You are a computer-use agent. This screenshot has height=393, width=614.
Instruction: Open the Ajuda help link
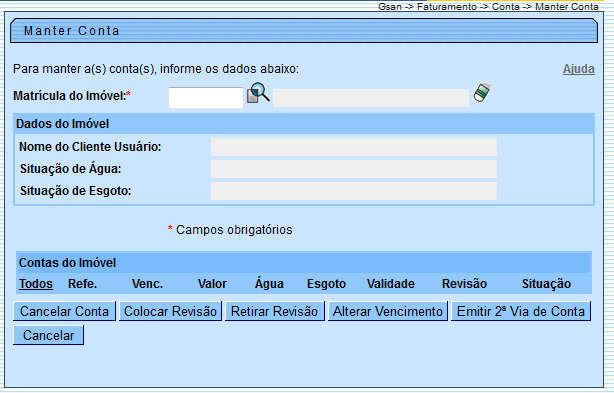point(578,69)
